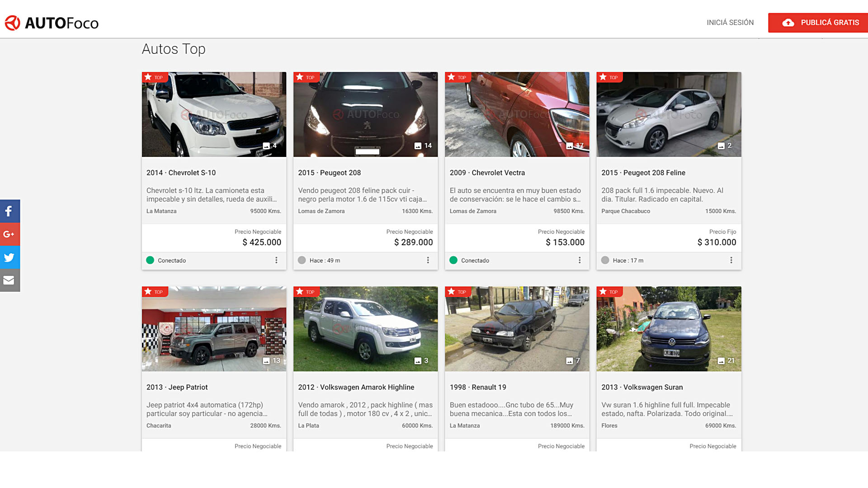This screenshot has height=488, width=868.
Task: Click photo count 13 icon on Jeep Patriot
Action: tap(272, 360)
